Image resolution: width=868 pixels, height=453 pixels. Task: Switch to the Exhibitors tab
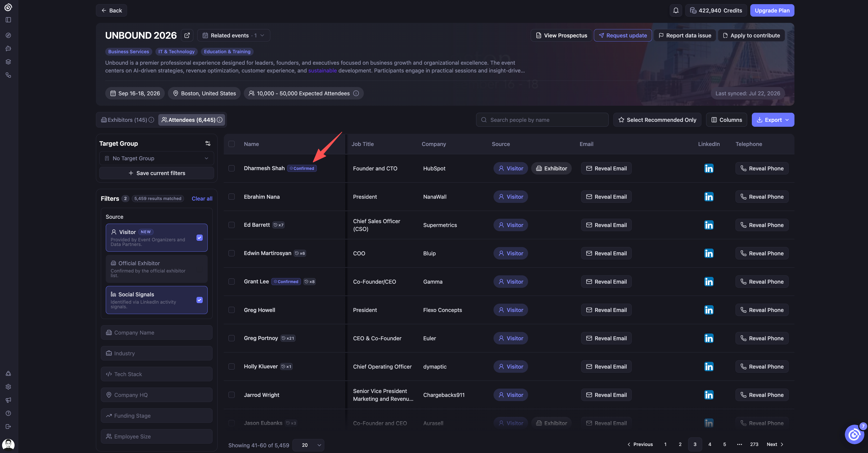coord(127,120)
